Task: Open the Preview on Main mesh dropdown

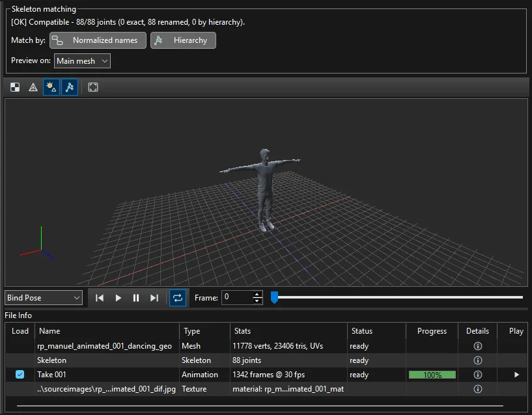Action: coord(82,61)
